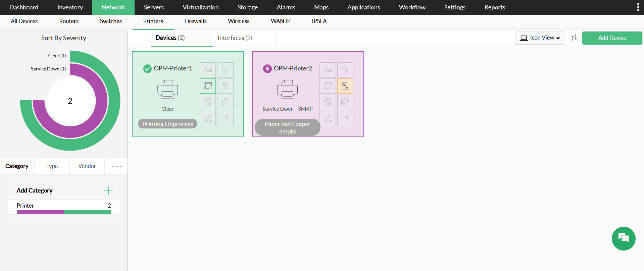
Task: Open the live chat bubble icon
Action: 624,238
